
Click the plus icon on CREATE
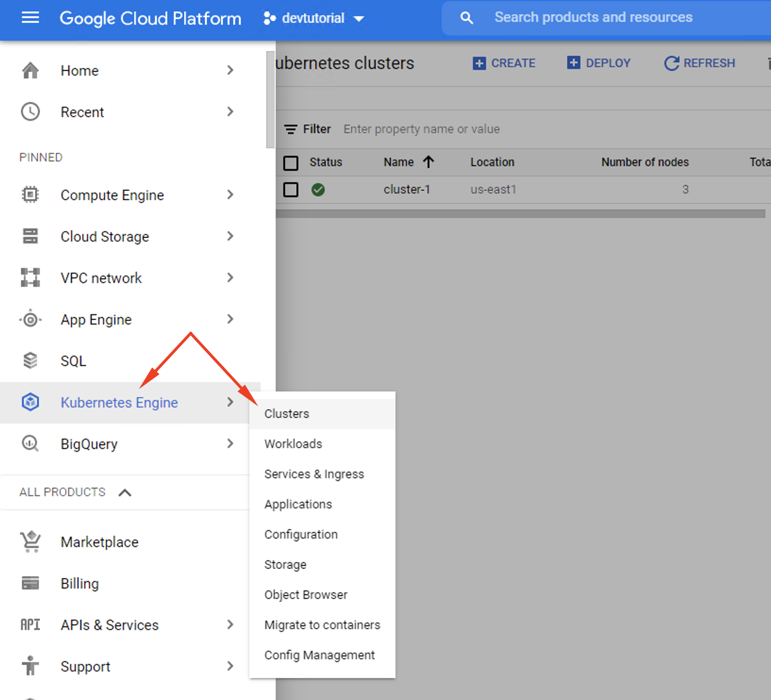pos(479,63)
